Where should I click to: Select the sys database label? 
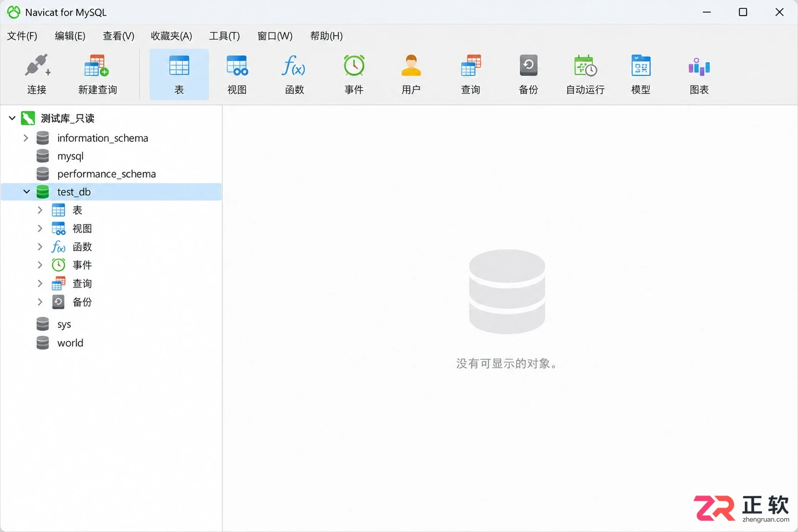(64, 324)
